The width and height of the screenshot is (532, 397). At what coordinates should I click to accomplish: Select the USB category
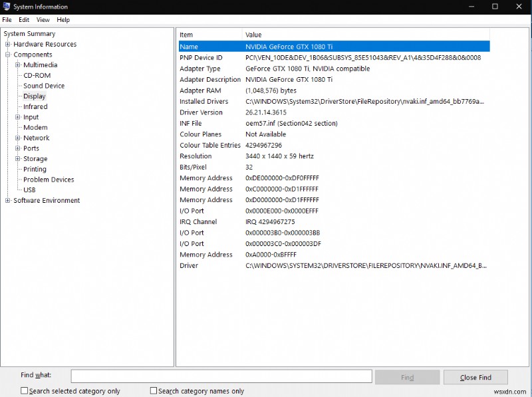[31, 190]
